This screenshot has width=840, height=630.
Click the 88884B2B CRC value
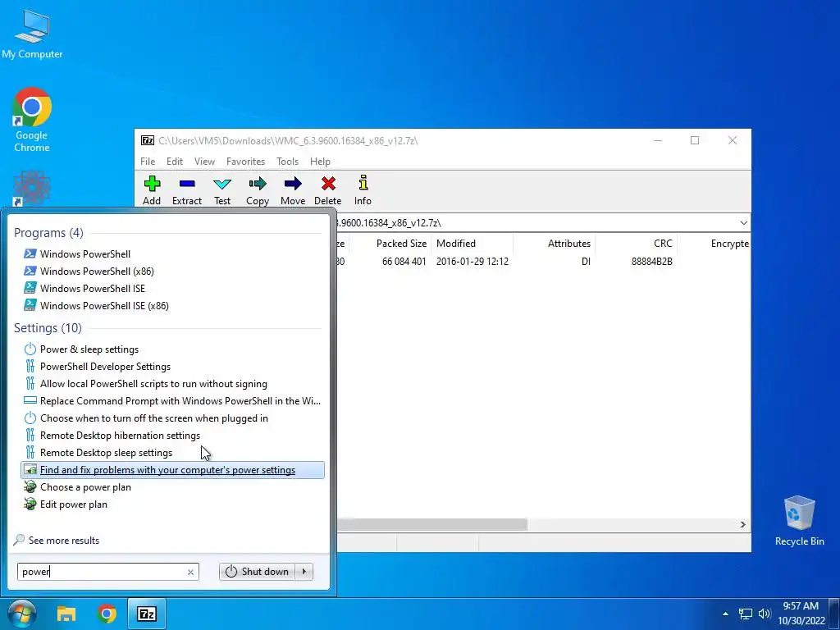(652, 262)
